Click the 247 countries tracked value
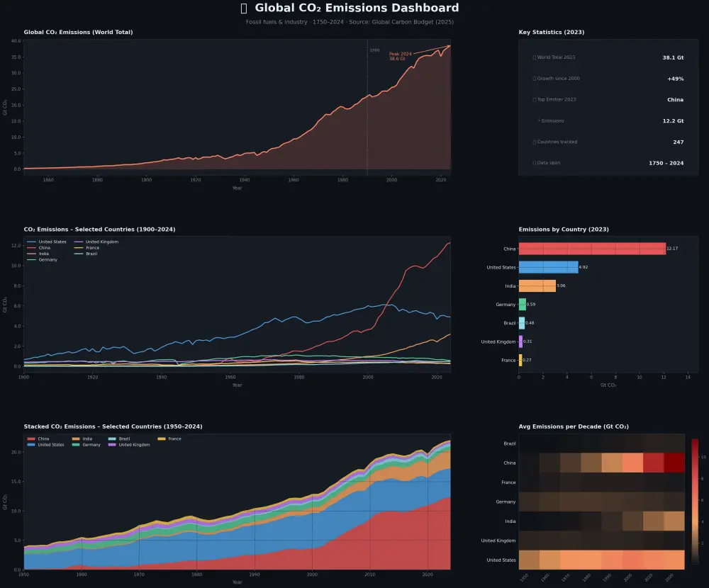The width and height of the screenshot is (709, 588). point(679,142)
